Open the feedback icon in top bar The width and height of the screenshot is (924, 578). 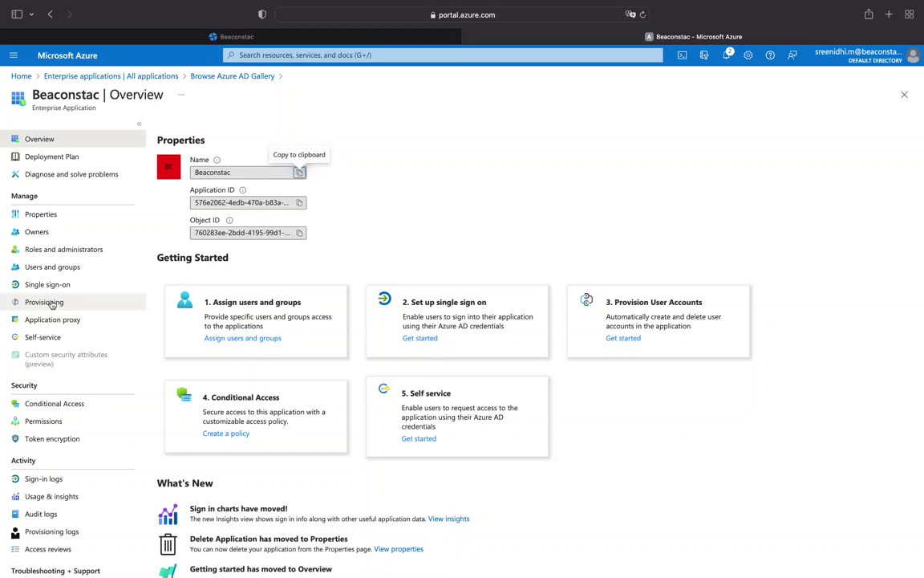pyautogui.click(x=792, y=55)
